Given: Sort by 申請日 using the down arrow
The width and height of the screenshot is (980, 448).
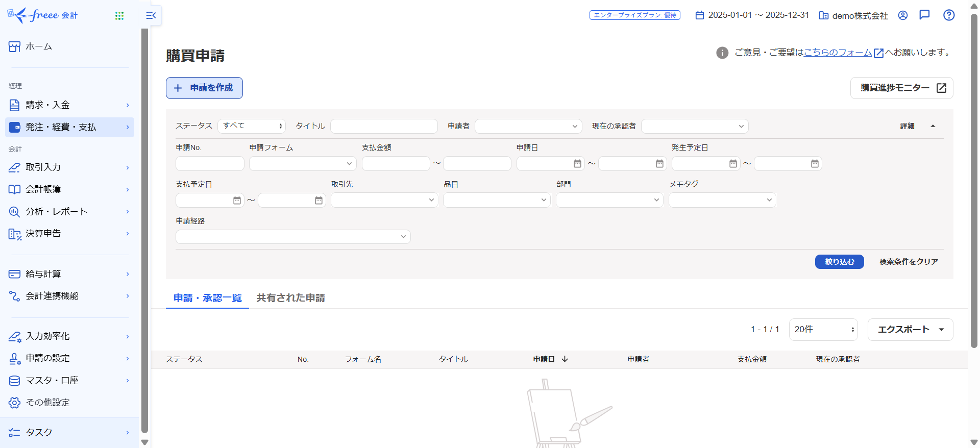Looking at the screenshot, I should pyautogui.click(x=565, y=359).
